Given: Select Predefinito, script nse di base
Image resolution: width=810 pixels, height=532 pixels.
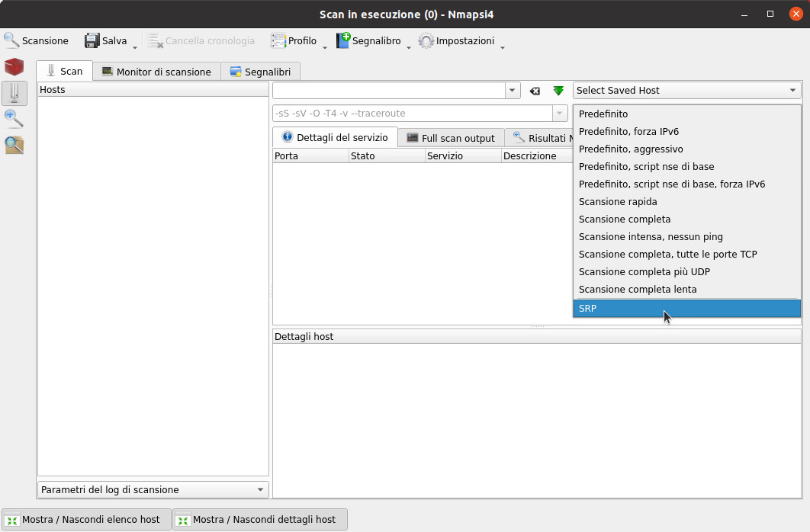Looking at the screenshot, I should [687, 167].
